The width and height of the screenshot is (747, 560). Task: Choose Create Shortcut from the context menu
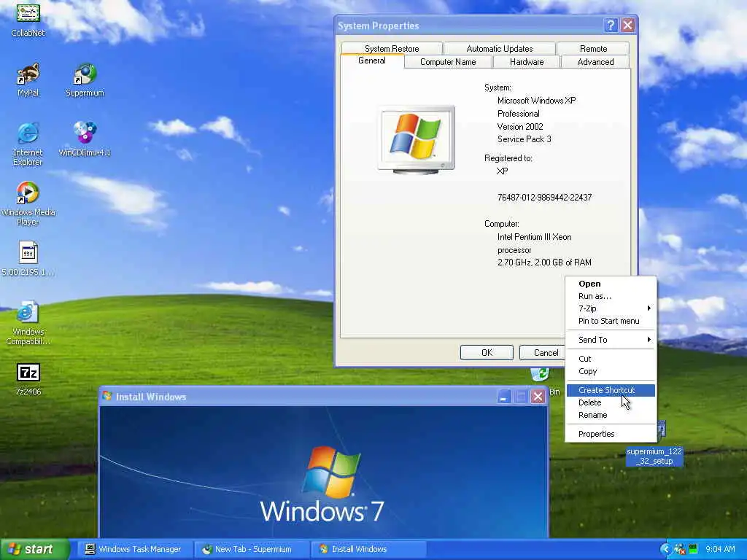(x=611, y=390)
